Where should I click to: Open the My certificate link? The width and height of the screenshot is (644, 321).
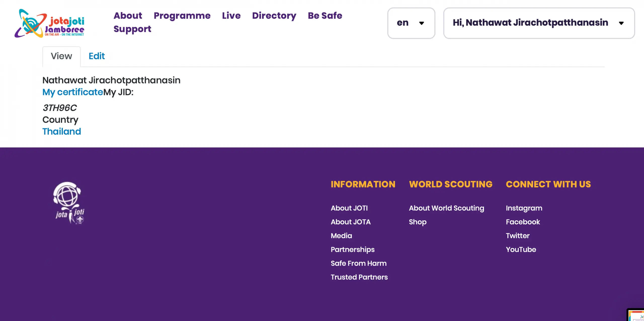click(x=73, y=92)
